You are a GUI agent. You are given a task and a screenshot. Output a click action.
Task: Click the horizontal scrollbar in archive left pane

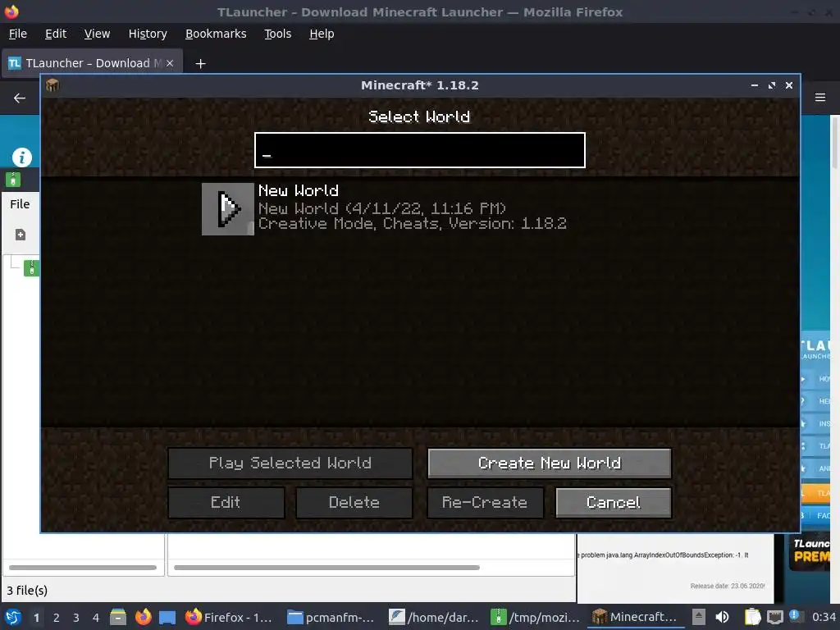tap(83, 568)
